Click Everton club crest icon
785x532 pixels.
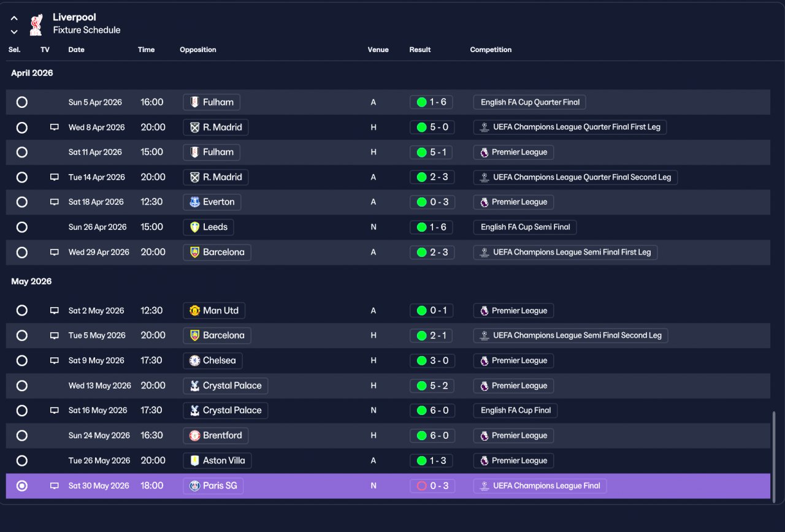pyautogui.click(x=194, y=202)
